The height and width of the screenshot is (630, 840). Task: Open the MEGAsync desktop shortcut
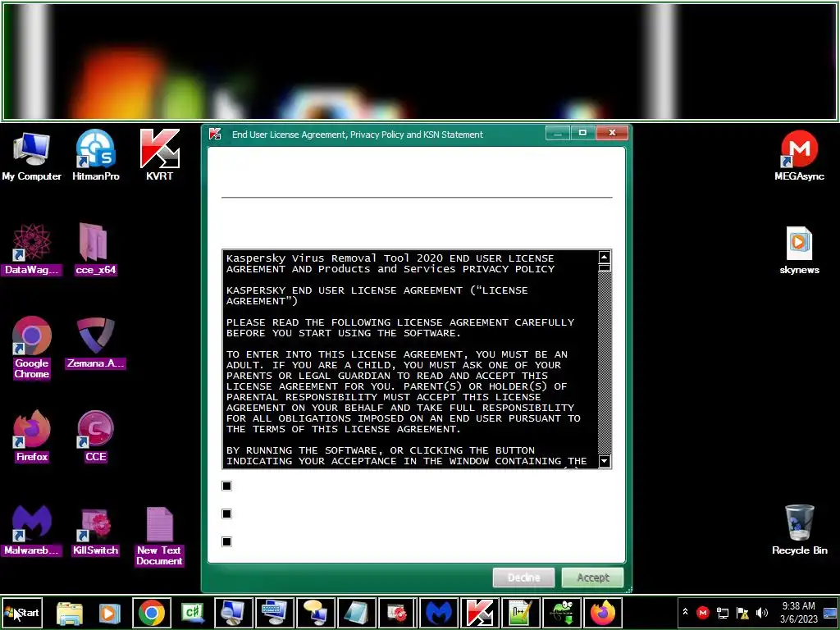pyautogui.click(x=799, y=155)
